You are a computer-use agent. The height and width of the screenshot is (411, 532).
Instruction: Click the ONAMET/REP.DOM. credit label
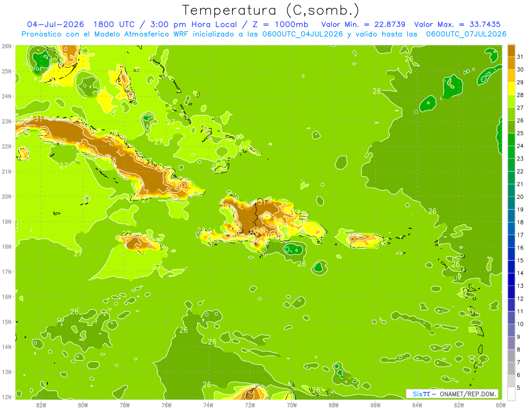(468, 394)
